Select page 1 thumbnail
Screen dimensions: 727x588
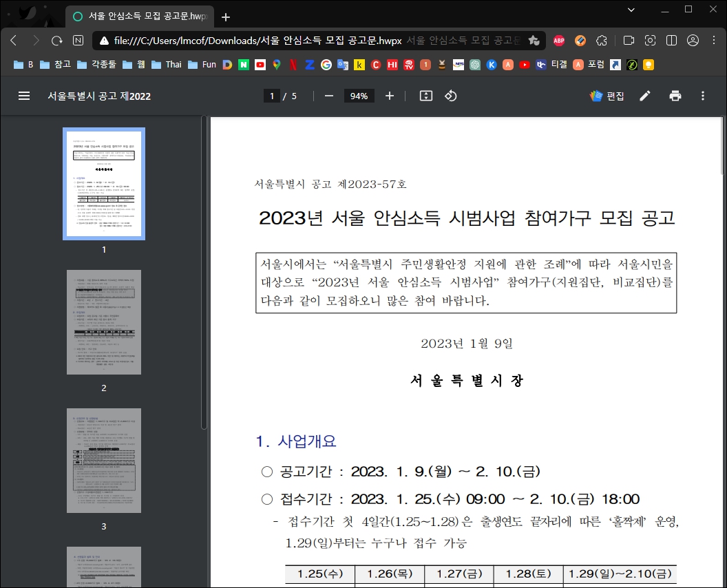click(104, 184)
